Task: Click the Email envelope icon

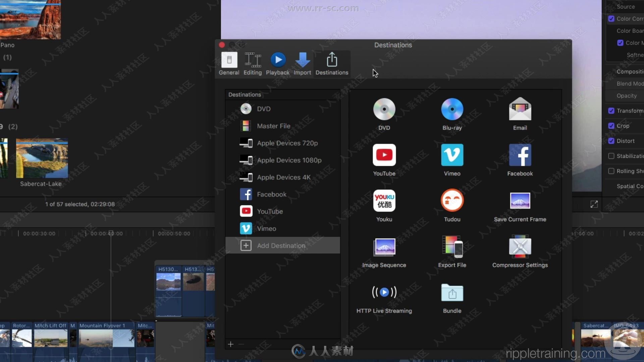Action: click(520, 109)
